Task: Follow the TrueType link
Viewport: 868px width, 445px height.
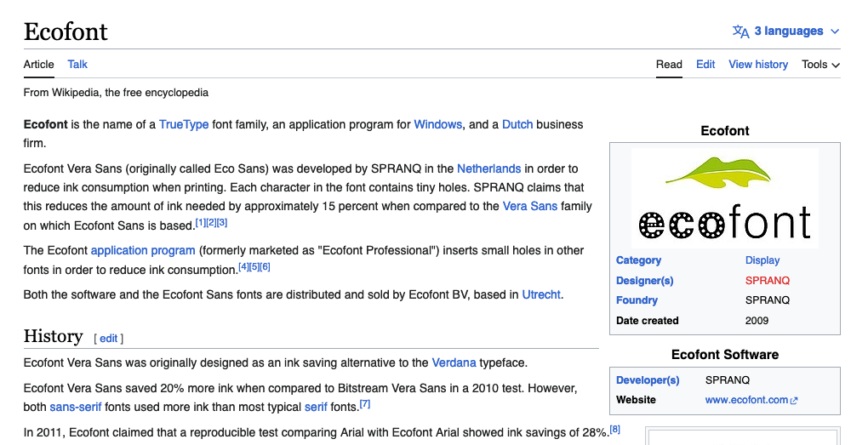Action: pyautogui.click(x=184, y=124)
